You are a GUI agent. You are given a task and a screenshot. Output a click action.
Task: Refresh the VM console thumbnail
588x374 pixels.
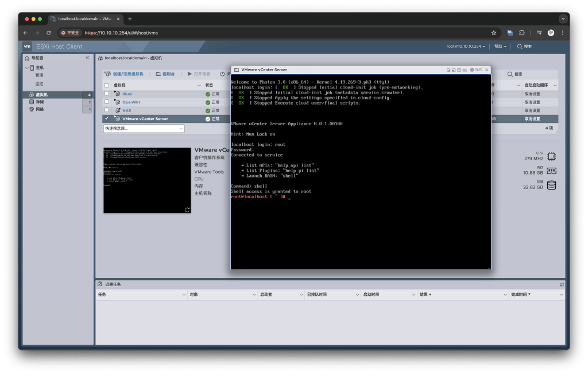[187, 210]
